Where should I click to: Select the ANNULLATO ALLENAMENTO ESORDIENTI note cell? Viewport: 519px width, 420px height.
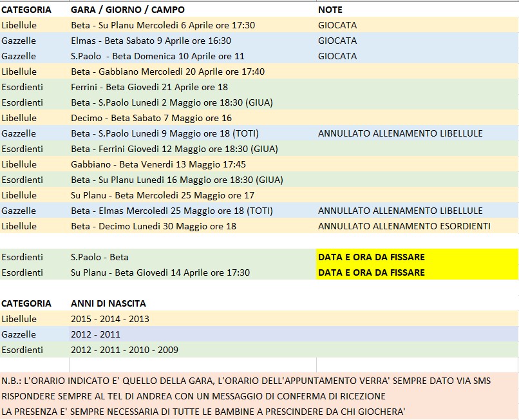[404, 226]
